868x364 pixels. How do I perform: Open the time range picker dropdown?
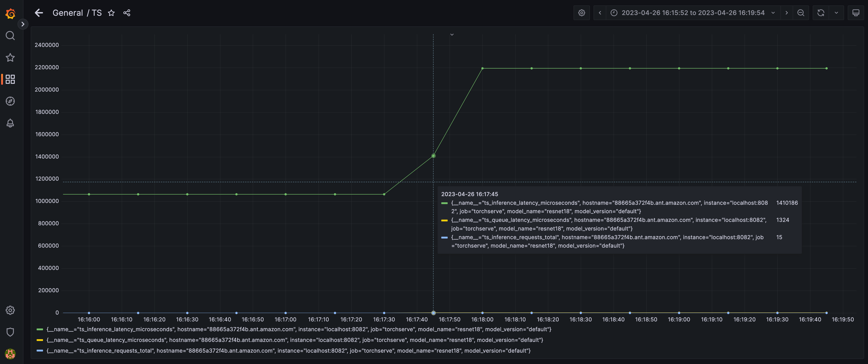click(693, 13)
